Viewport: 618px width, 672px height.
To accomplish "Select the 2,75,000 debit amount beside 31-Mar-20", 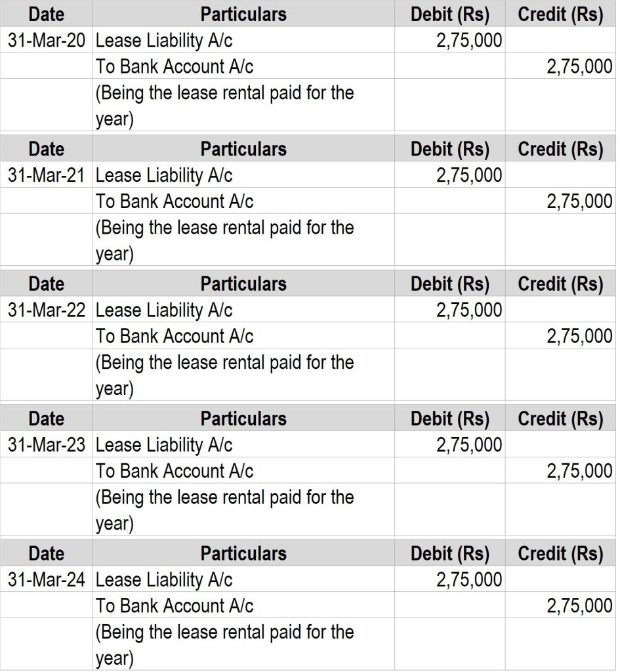I will pyautogui.click(x=469, y=41).
